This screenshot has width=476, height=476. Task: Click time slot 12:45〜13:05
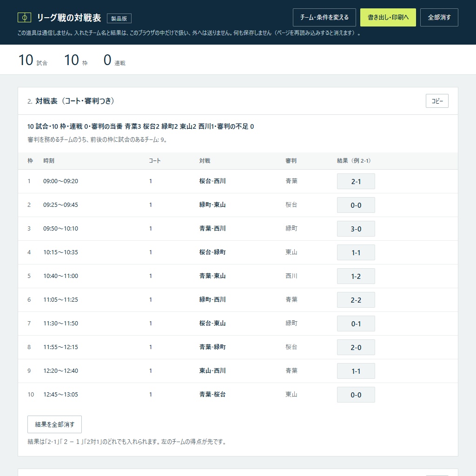[x=61, y=394]
